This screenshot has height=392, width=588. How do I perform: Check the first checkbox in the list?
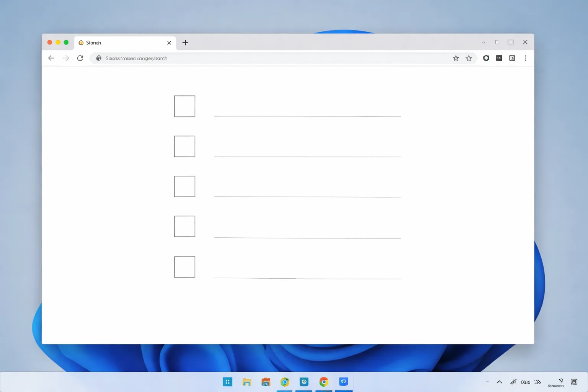185,106
